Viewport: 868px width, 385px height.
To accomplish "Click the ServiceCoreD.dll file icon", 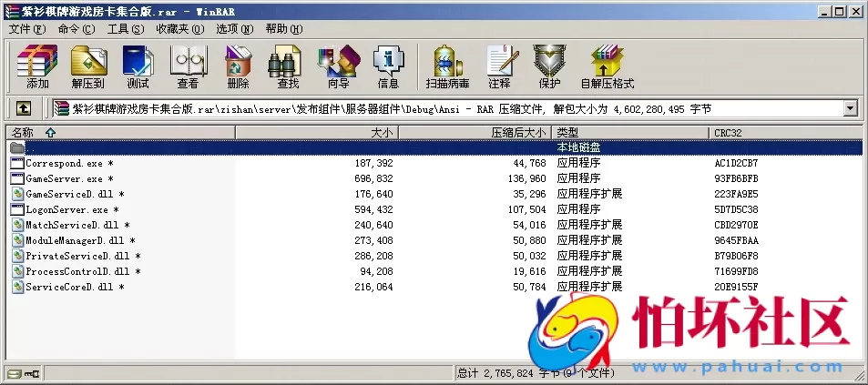I will point(17,287).
